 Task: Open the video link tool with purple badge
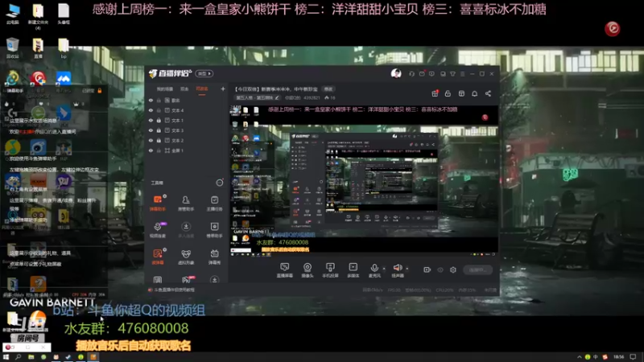(158, 229)
